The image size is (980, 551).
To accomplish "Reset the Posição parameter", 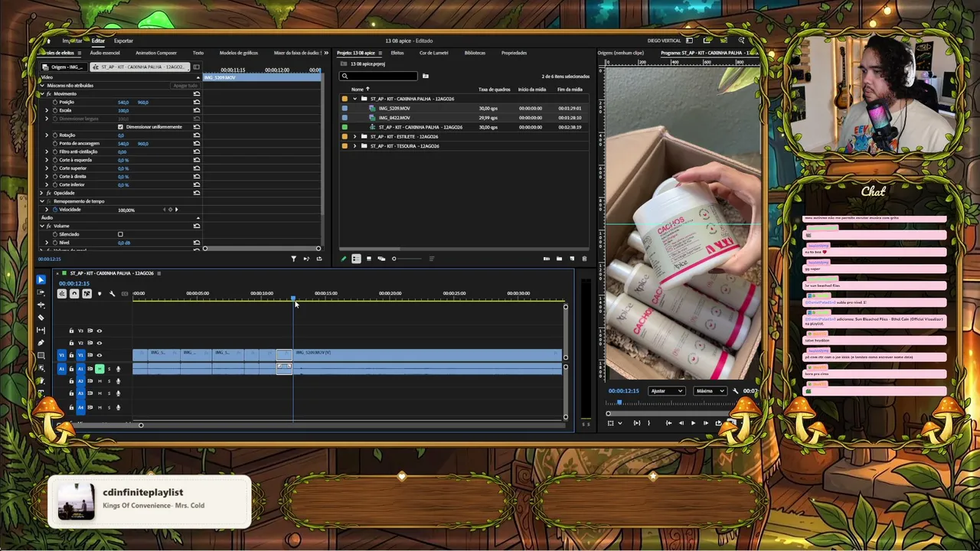I will 197,102.
